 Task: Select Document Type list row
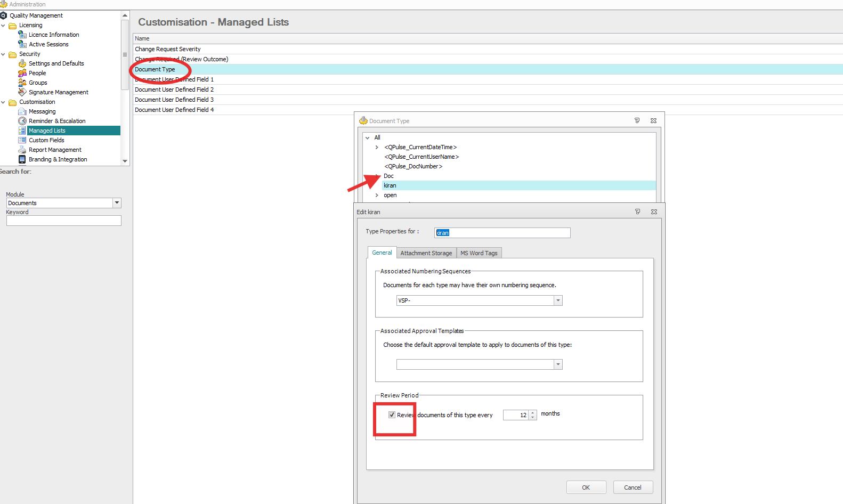click(488, 69)
